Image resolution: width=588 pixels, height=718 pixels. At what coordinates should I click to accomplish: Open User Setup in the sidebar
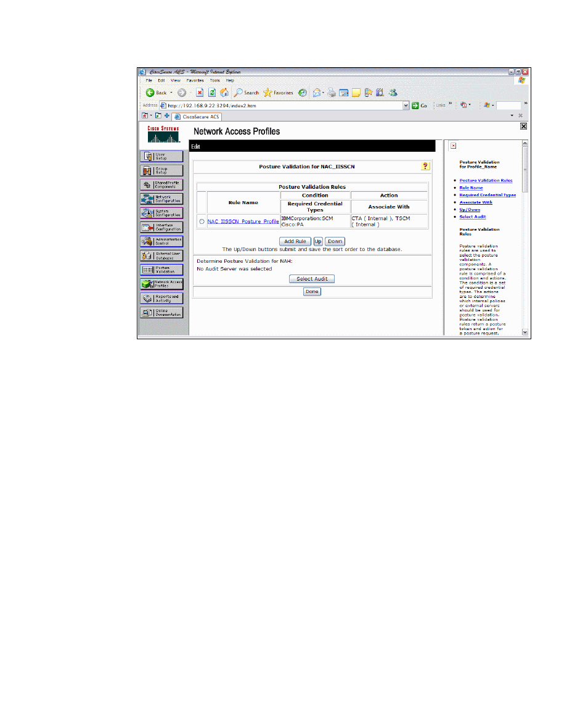point(161,156)
